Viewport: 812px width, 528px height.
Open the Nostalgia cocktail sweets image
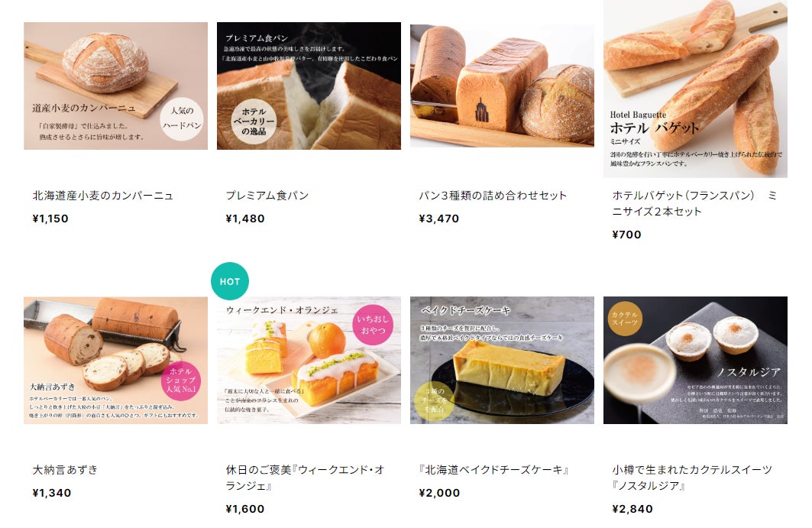pos(695,360)
